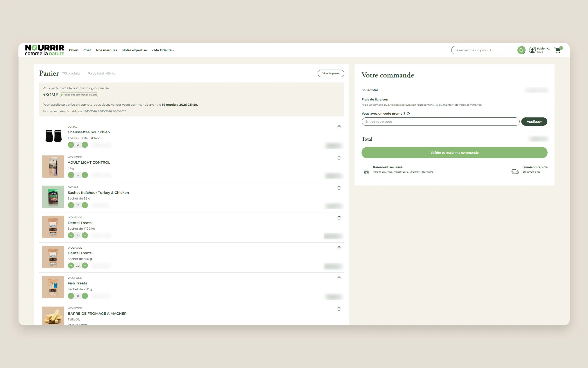
Task: Focus the promo code input field
Action: (x=440, y=121)
